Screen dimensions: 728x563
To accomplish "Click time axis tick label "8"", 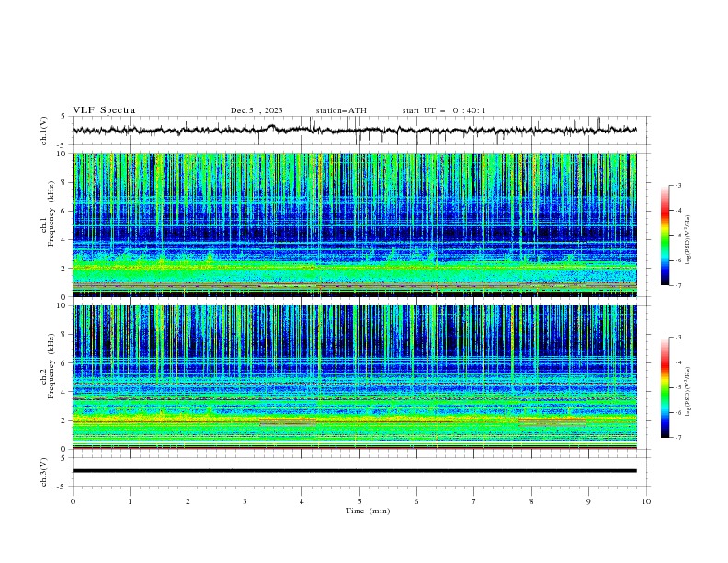I will tap(531, 501).
